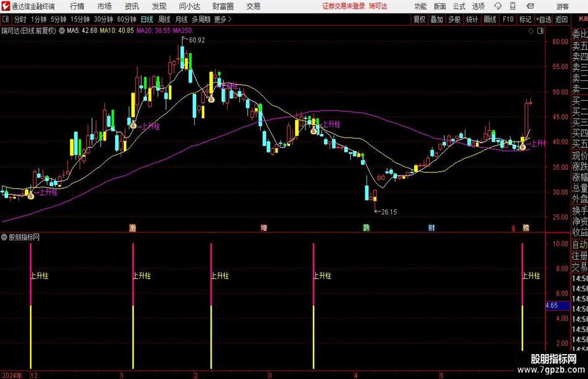
Task: Click the 财 event marker under the chart
Action: pos(432,228)
